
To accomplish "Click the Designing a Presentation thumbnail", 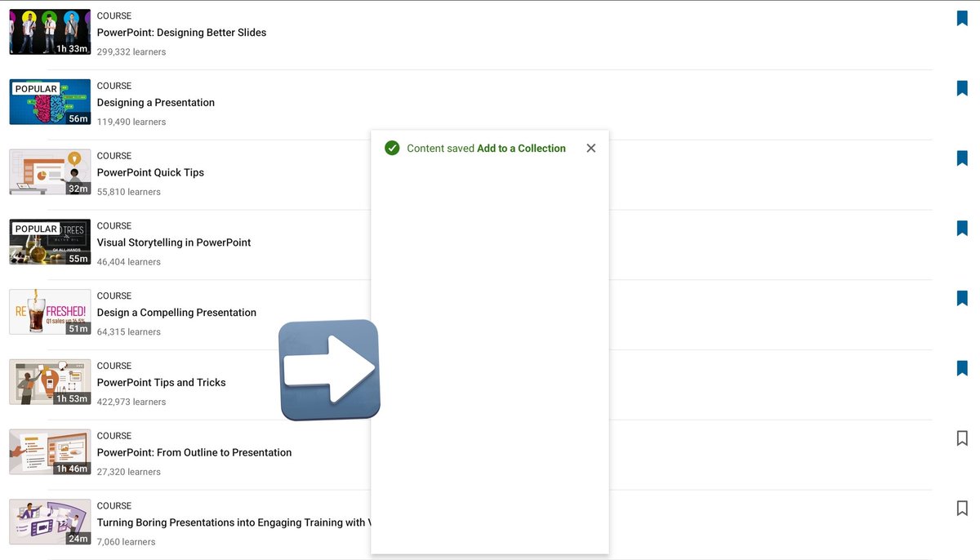I will click(x=50, y=102).
